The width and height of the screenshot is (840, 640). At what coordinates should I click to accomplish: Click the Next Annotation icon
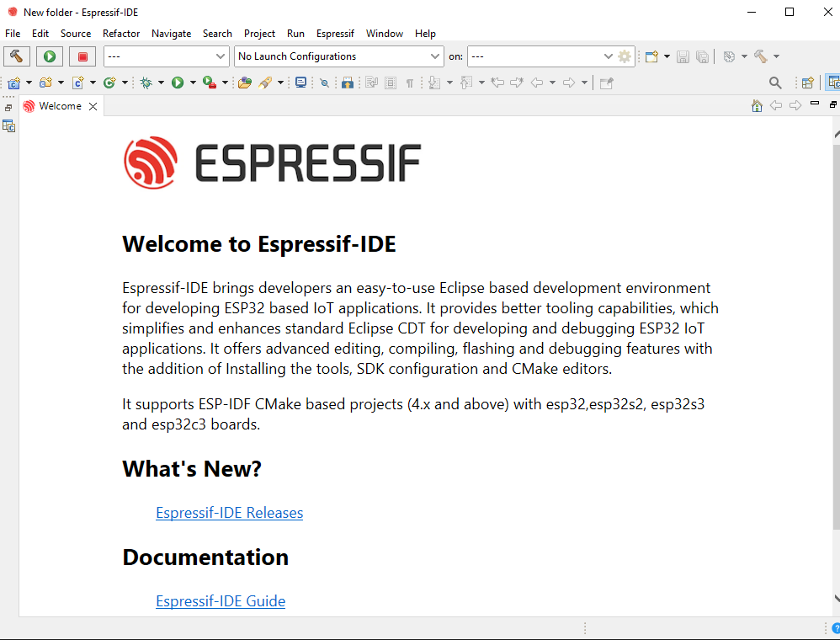pos(434,83)
